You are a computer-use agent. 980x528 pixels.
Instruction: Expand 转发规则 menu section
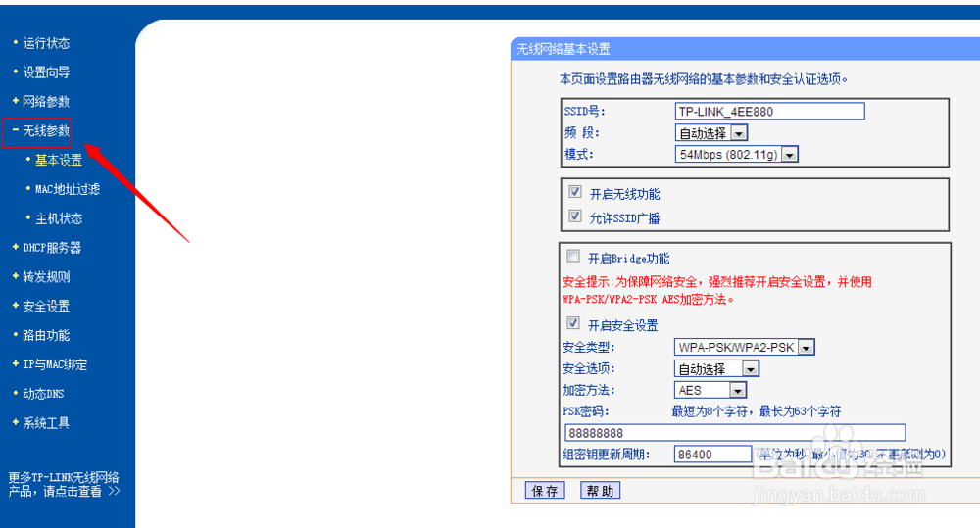tap(46, 277)
